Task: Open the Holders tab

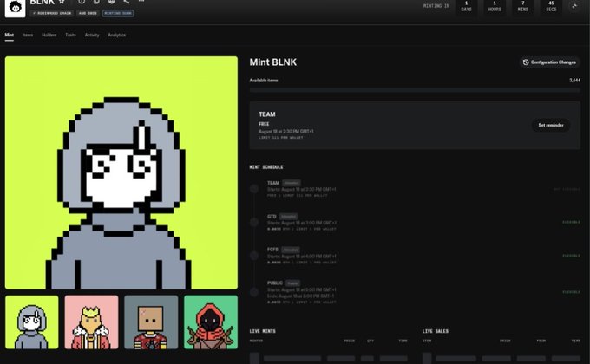Action: click(49, 35)
